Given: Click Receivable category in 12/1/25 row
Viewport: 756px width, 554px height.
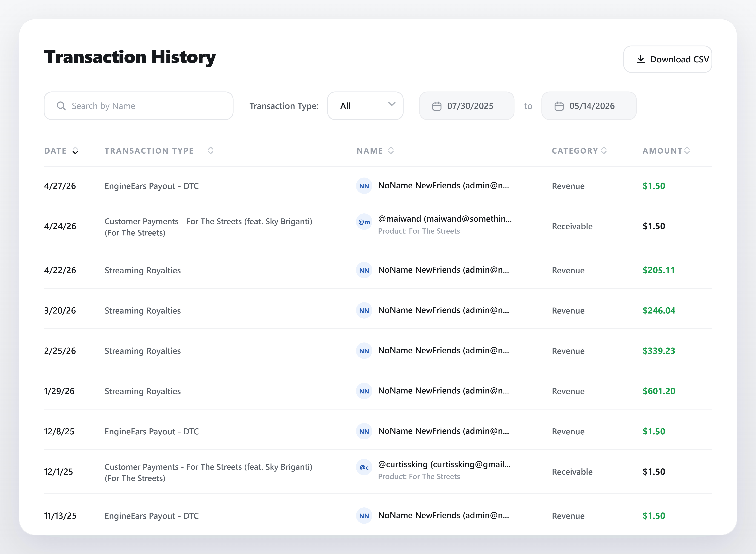Looking at the screenshot, I should coord(572,472).
